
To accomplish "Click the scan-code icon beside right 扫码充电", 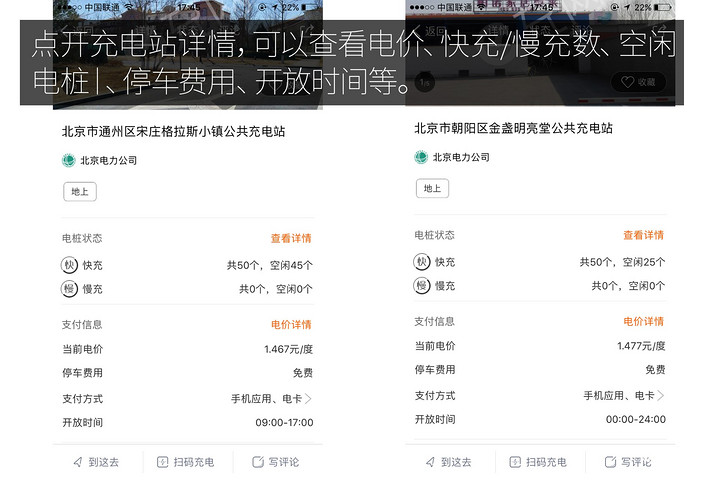I will (515, 462).
